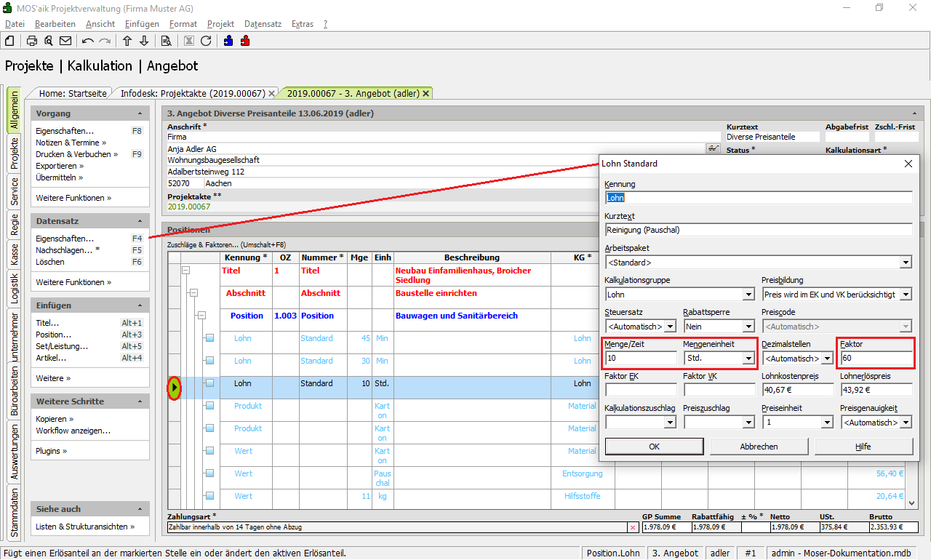The image size is (931, 560).
Task: Open the Projekt menu
Action: tap(220, 24)
